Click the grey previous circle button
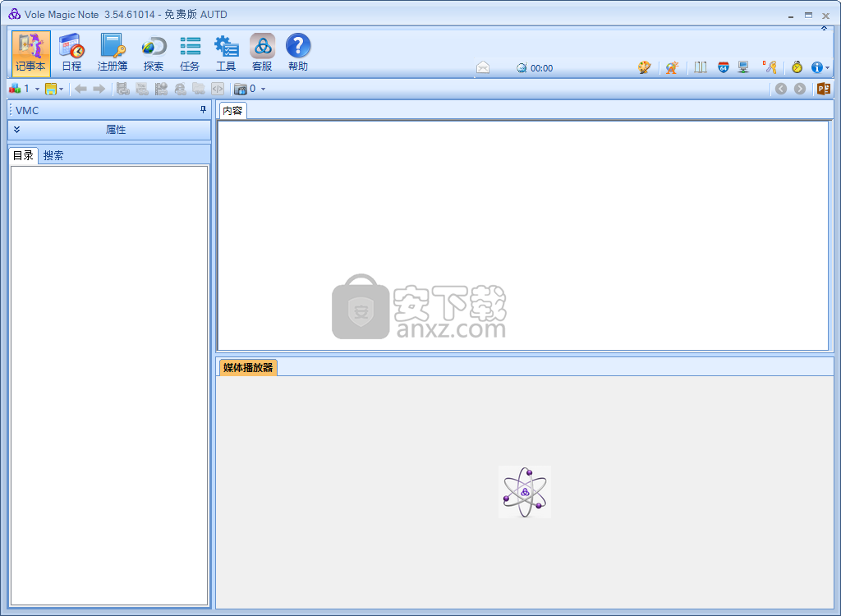 coord(781,89)
